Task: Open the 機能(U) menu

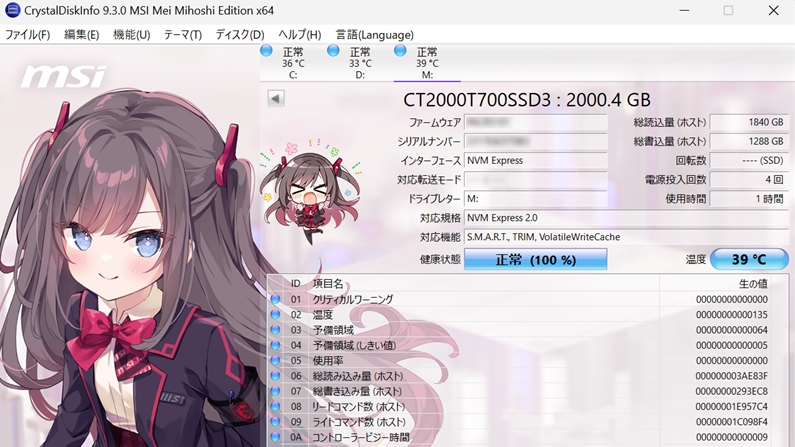Action: 131,35
